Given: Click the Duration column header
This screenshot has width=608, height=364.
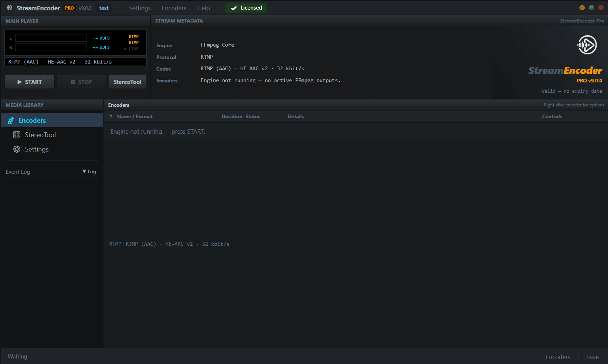Looking at the screenshot, I should tap(232, 116).
